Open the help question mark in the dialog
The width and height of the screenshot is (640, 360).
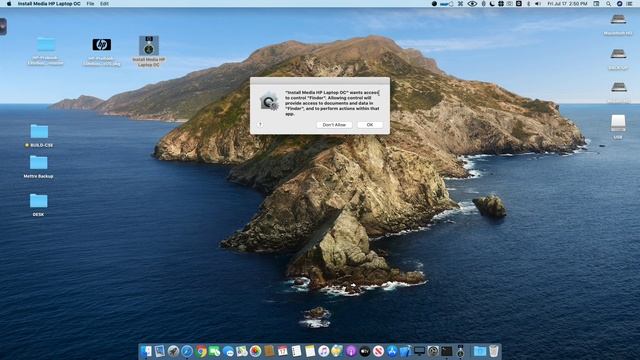[260, 124]
